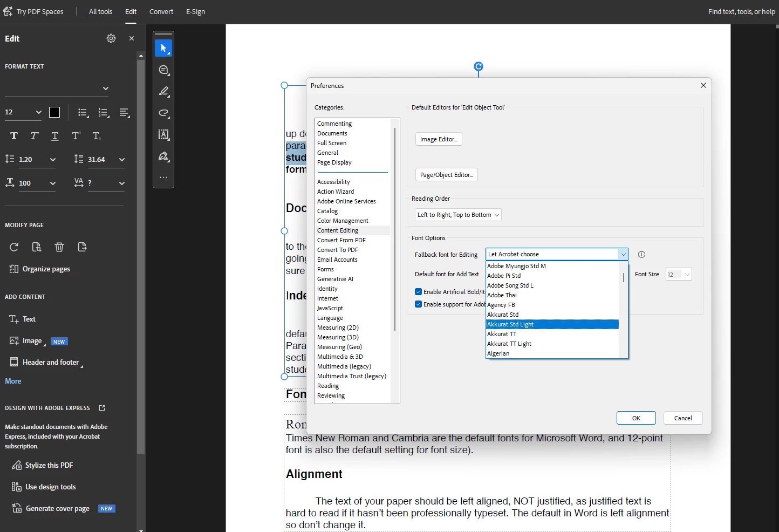Toggle Enable support for Adobe checkbox
779x532 pixels.
418,304
